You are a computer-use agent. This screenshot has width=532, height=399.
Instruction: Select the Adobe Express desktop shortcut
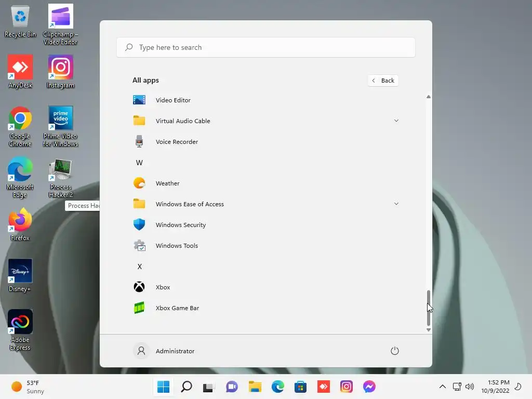coord(20,330)
